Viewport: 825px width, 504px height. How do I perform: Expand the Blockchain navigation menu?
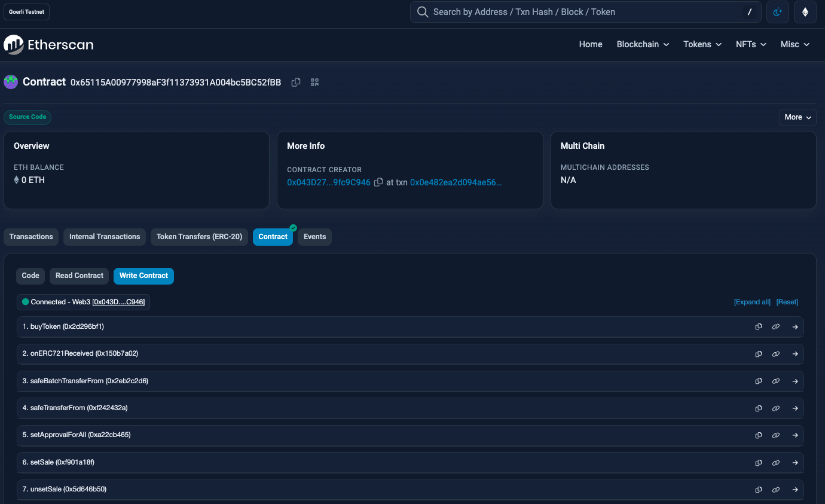coord(642,44)
